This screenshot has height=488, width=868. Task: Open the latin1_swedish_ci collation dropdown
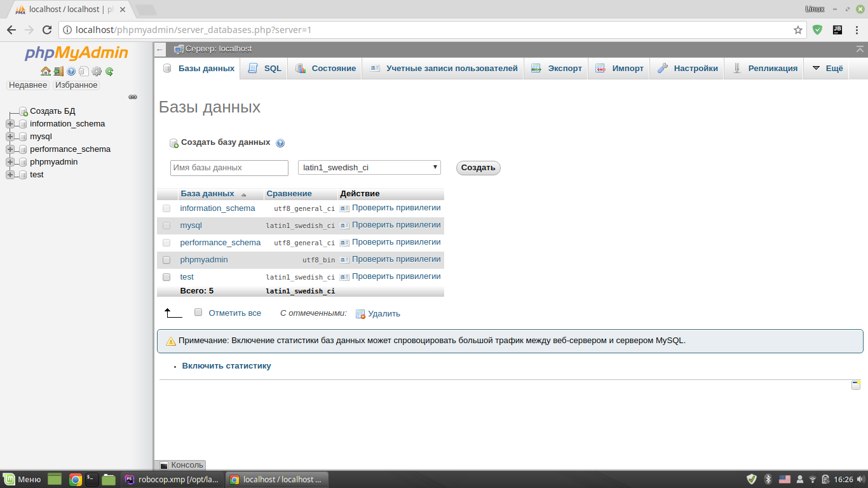[369, 168]
